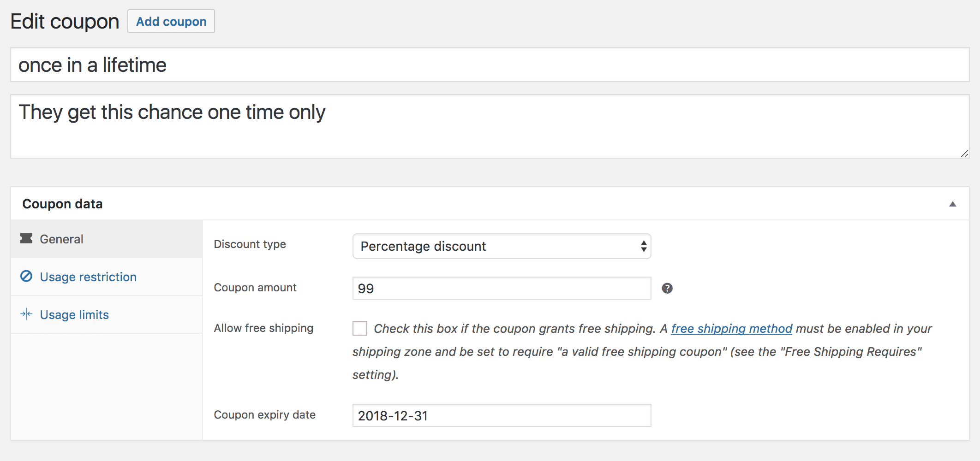Open the Discount type dropdown

(x=502, y=246)
